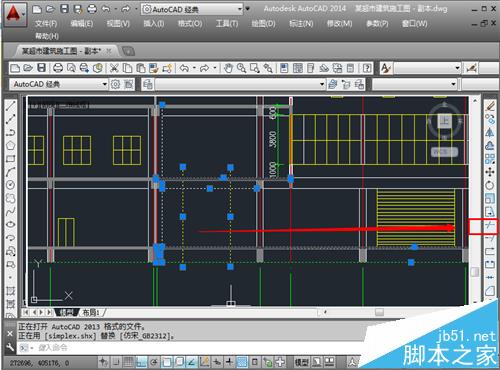Screen dimensions: 500x370
Task: Open the 文件(F) menu
Action: click(x=46, y=23)
